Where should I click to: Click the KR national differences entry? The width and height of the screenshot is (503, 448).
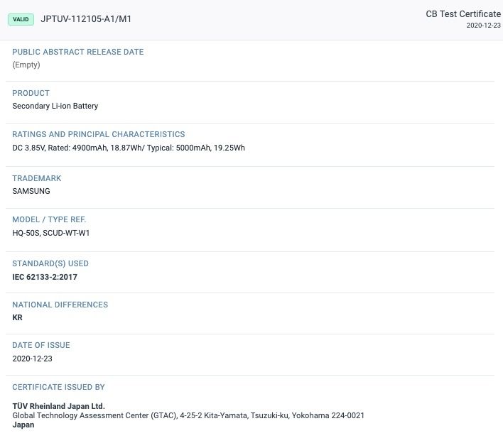point(17,317)
